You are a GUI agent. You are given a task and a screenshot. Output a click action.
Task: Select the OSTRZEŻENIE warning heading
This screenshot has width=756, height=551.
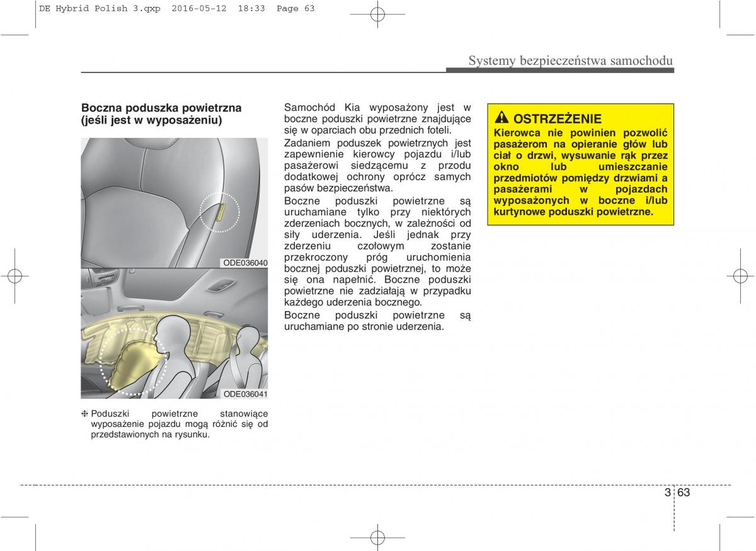(557, 118)
